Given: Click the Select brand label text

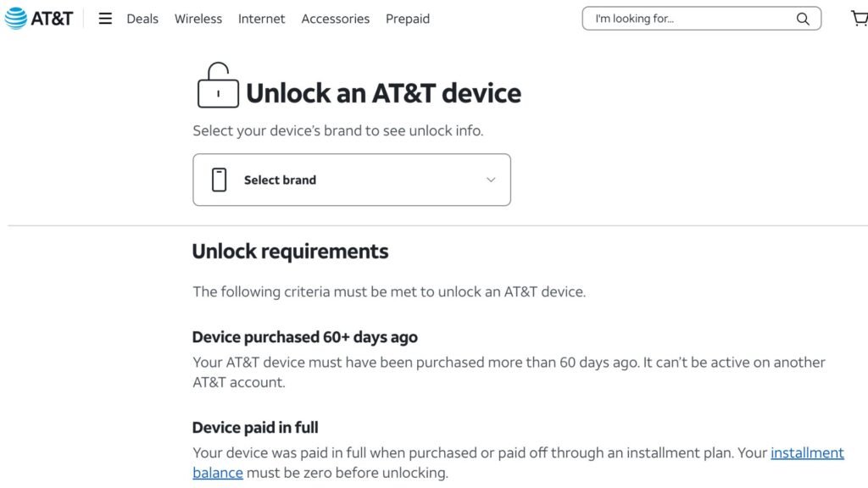Looking at the screenshot, I should [x=281, y=180].
